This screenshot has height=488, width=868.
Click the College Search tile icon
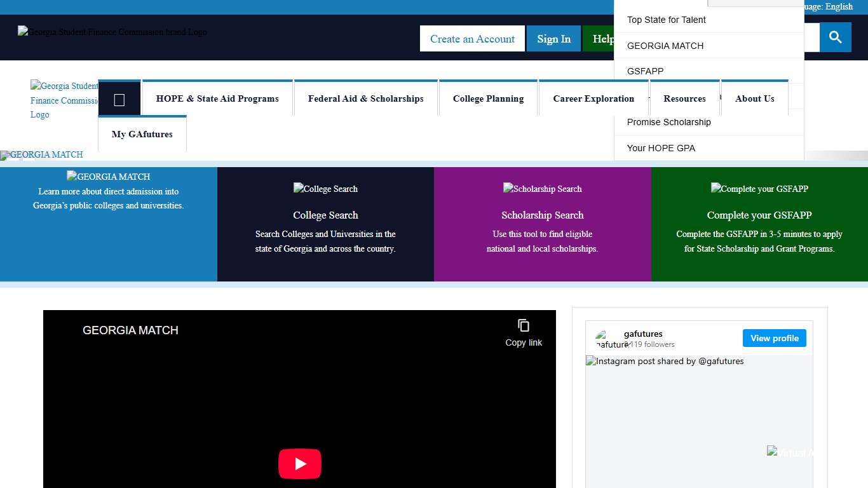click(325, 189)
